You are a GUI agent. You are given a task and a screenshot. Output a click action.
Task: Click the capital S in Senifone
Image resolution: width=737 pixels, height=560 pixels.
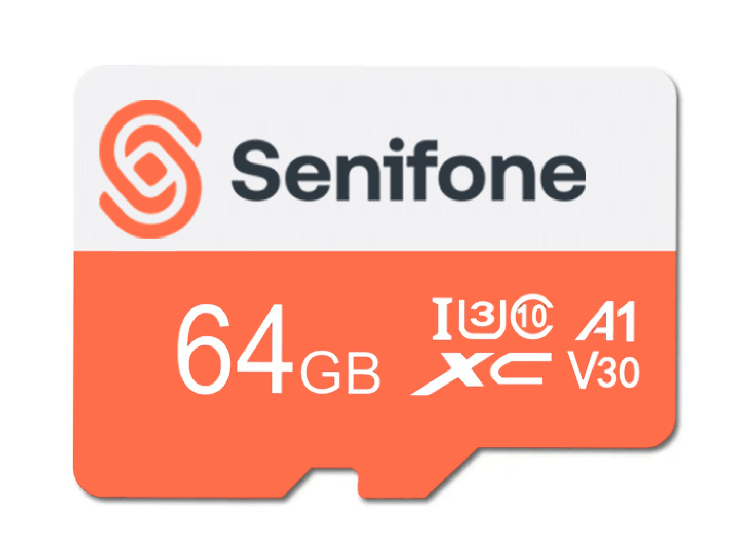(256, 171)
